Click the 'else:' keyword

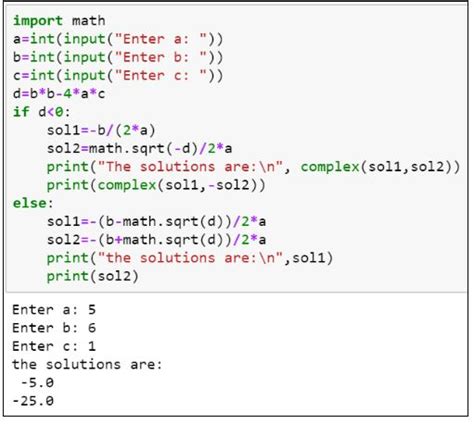click(x=33, y=203)
